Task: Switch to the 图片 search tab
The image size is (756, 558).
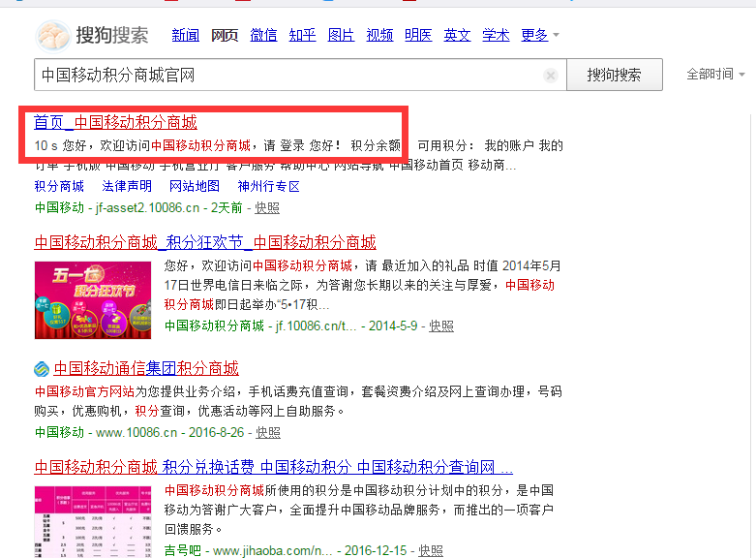Action: coord(341,35)
